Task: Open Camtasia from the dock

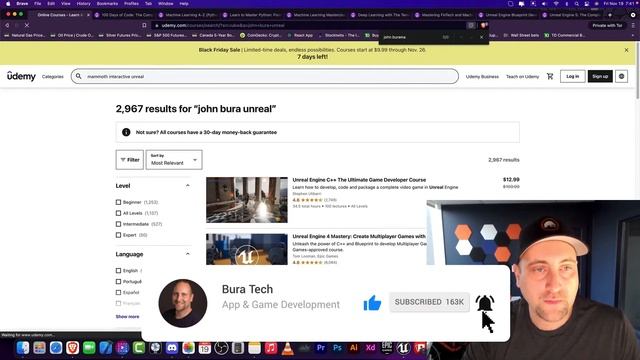Action: [x=139, y=348]
